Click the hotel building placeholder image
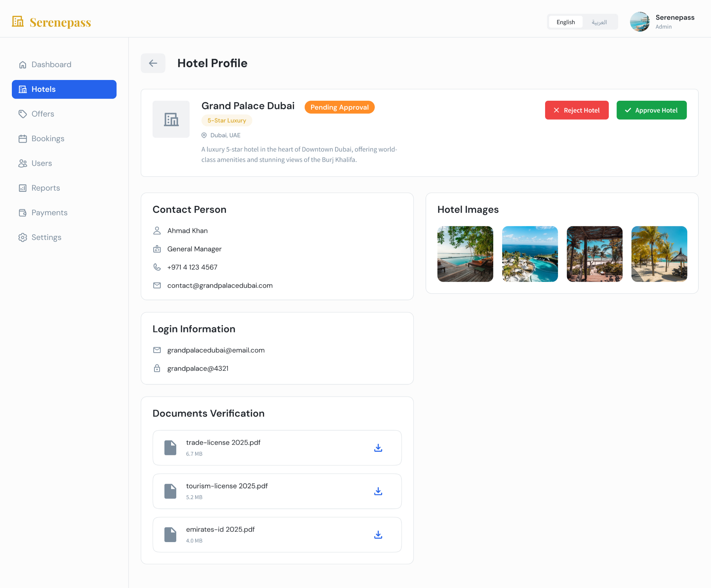Screen dimensions: 711x588 click(171, 119)
